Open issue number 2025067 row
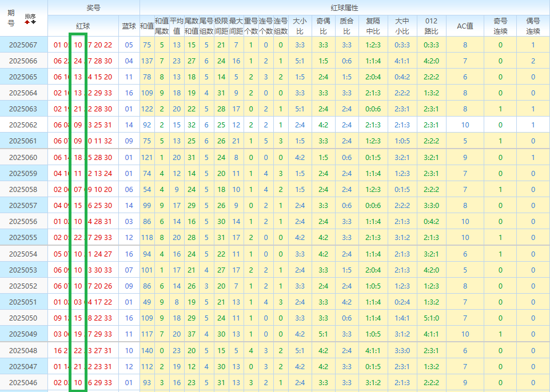550x392 pixels. pyautogui.click(x=23, y=45)
